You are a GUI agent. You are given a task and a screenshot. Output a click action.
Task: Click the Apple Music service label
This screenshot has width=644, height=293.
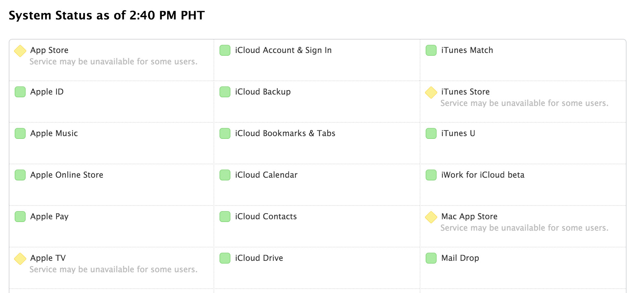click(x=54, y=133)
